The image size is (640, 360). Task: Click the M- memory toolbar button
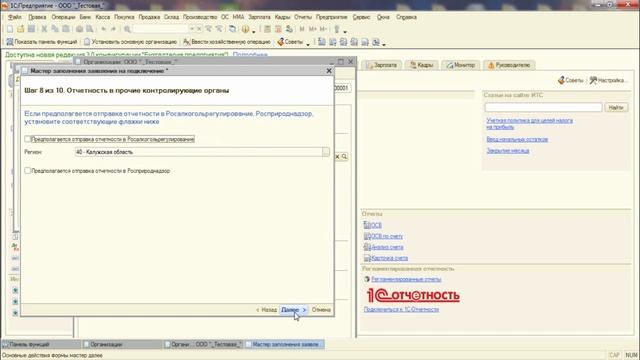coord(323,29)
